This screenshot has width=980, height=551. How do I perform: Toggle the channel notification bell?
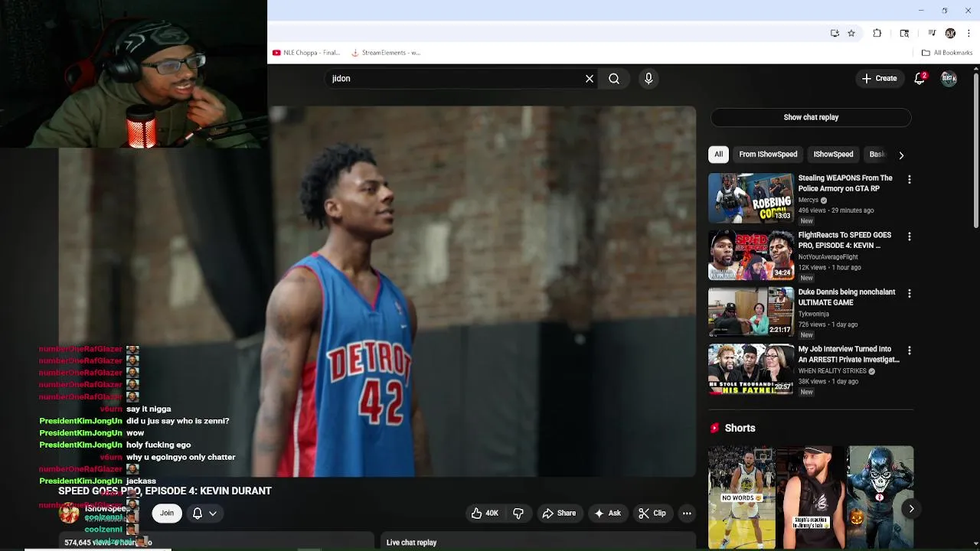click(198, 514)
